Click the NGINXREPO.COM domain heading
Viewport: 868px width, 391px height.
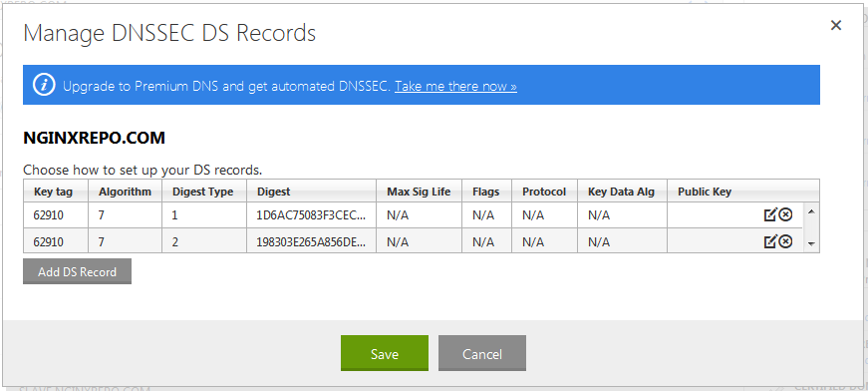[94, 139]
